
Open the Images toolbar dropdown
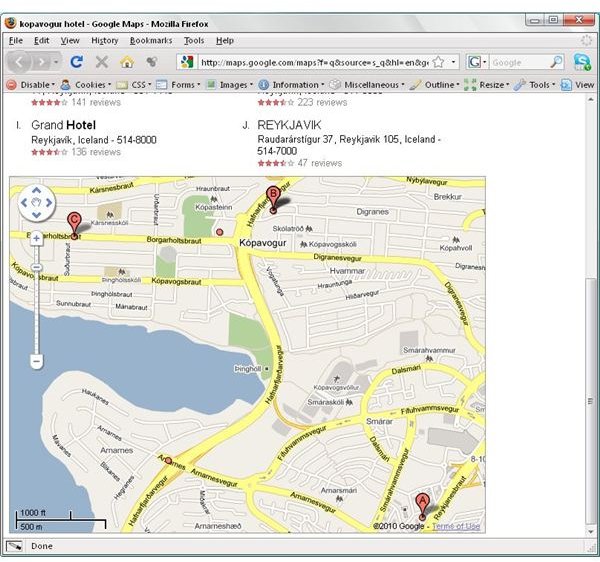coord(230,85)
